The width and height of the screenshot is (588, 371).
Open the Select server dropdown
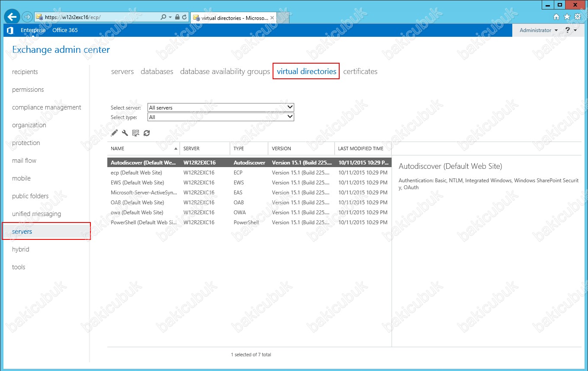point(221,107)
